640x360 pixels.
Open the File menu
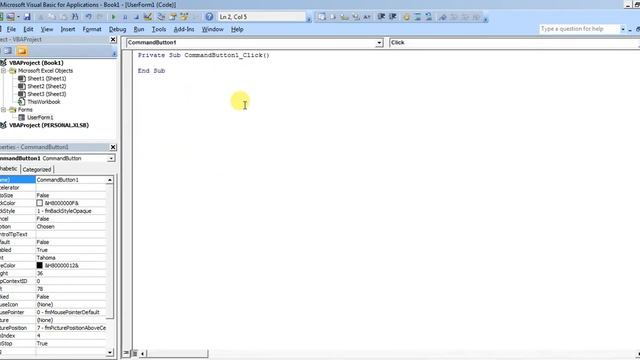(11, 29)
